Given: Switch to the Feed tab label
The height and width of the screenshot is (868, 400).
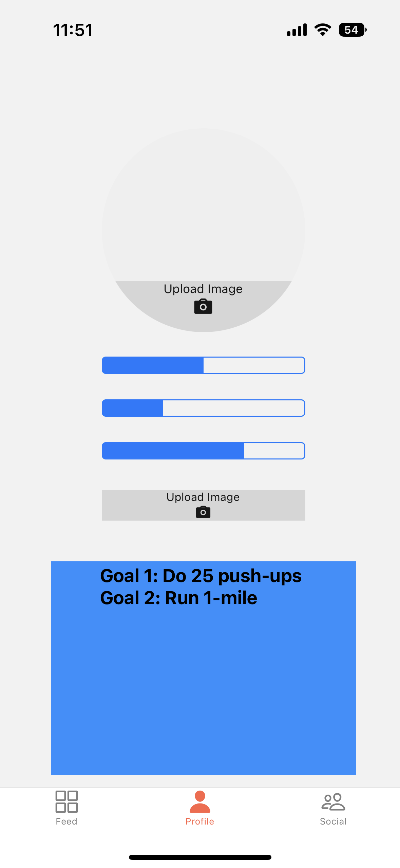Looking at the screenshot, I should (66, 821).
